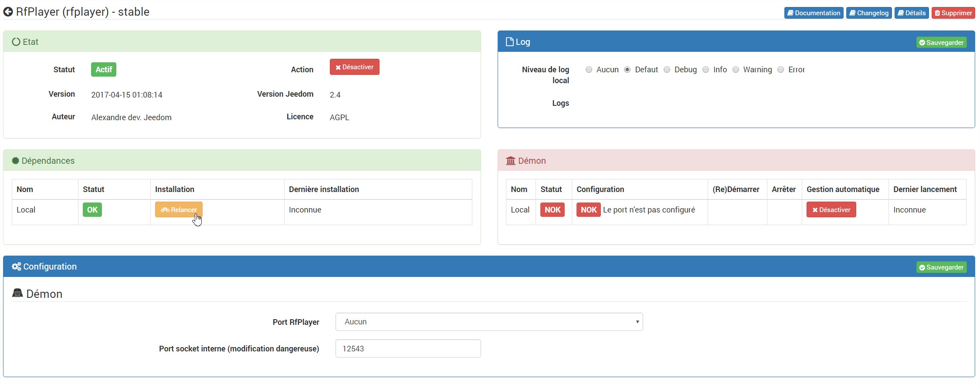Click 'Le port n'est pas configuré' message
Viewport: 980px width, 388px height.
point(649,210)
